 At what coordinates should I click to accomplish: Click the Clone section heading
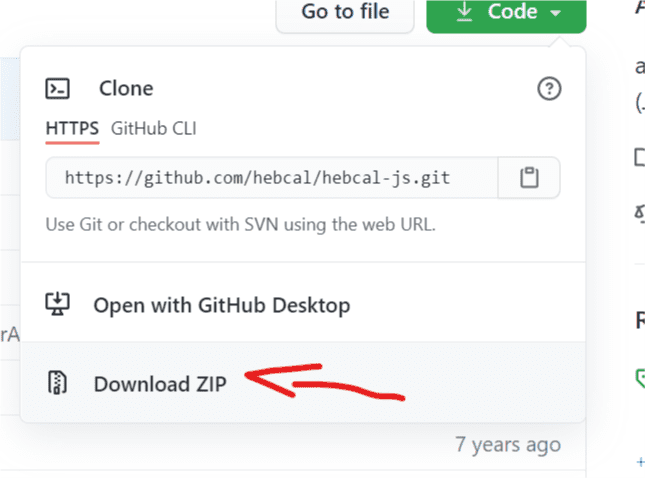(126, 88)
